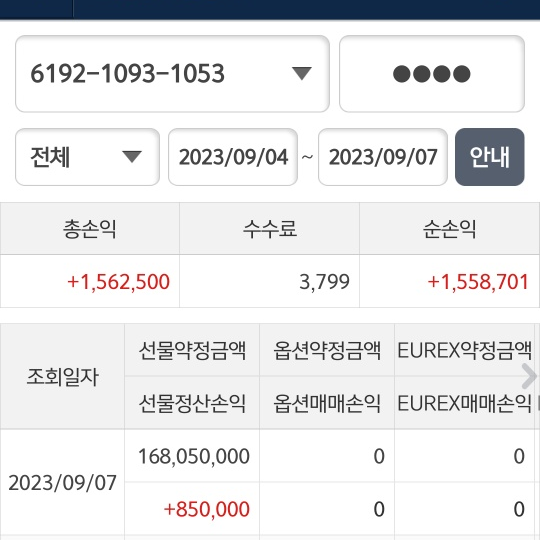The height and width of the screenshot is (540, 540).
Task: Select the 총손익 column header
Action: click(90, 229)
